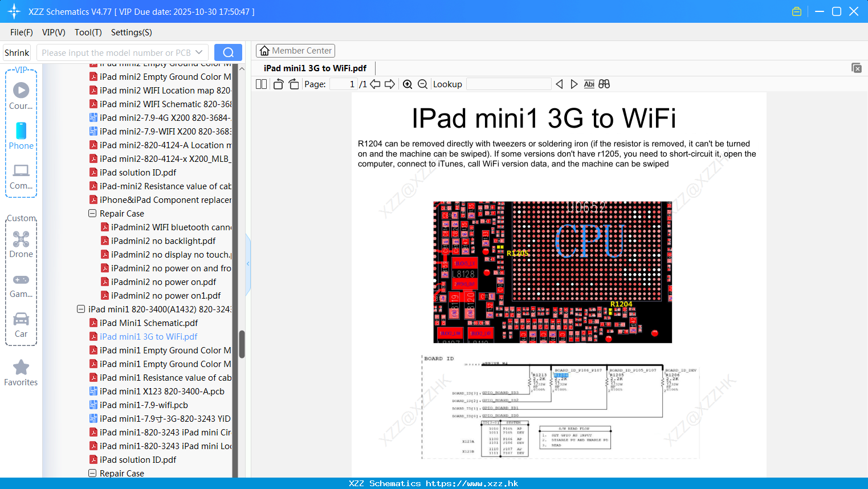The height and width of the screenshot is (489, 868).
Task: Find previous lookup result
Action: tap(559, 84)
